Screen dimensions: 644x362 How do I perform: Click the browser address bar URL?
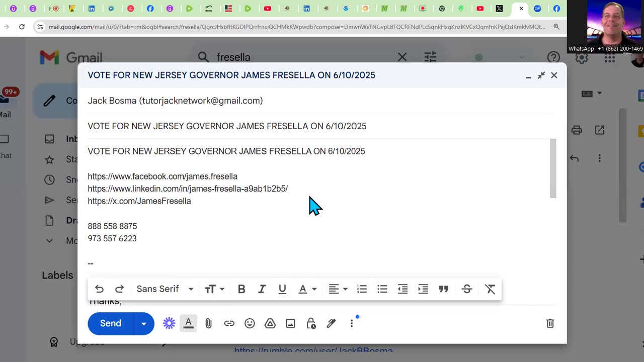tap(297, 27)
